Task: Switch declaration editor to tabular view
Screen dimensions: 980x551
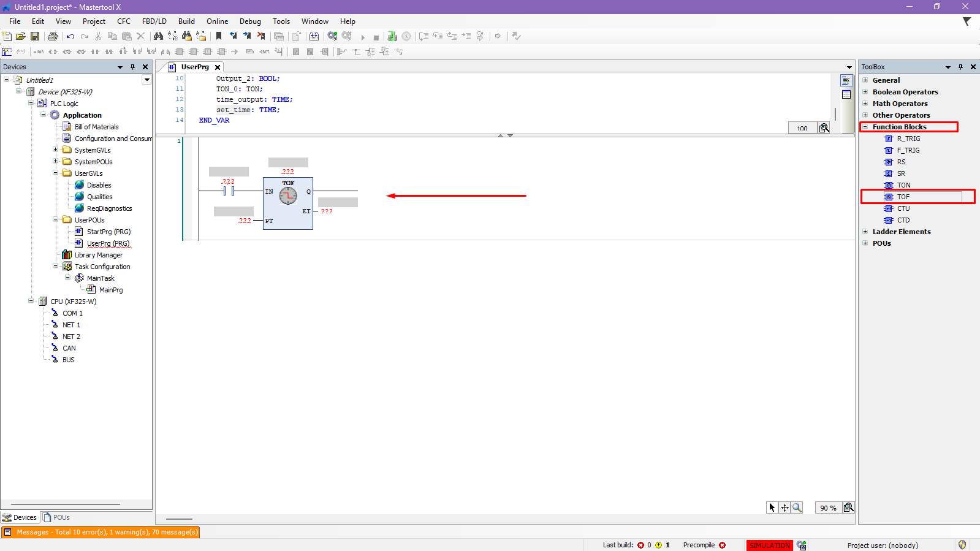Action: [846, 94]
